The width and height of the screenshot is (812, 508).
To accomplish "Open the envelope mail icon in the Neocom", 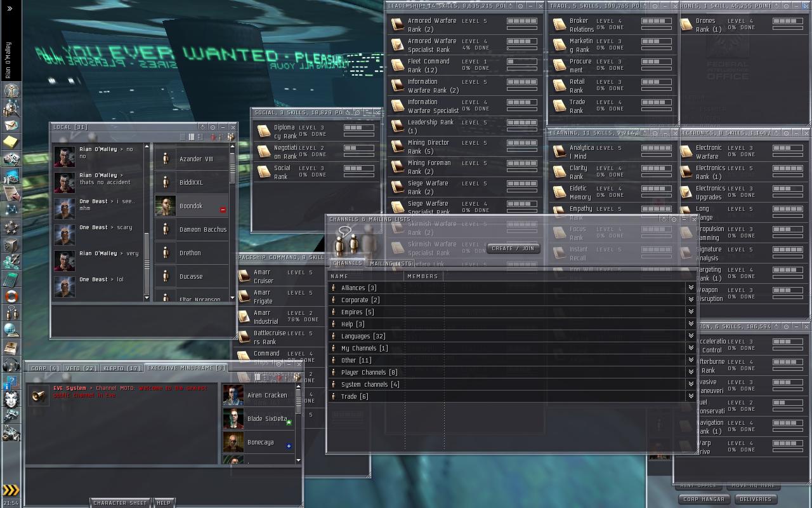I will click(11, 125).
